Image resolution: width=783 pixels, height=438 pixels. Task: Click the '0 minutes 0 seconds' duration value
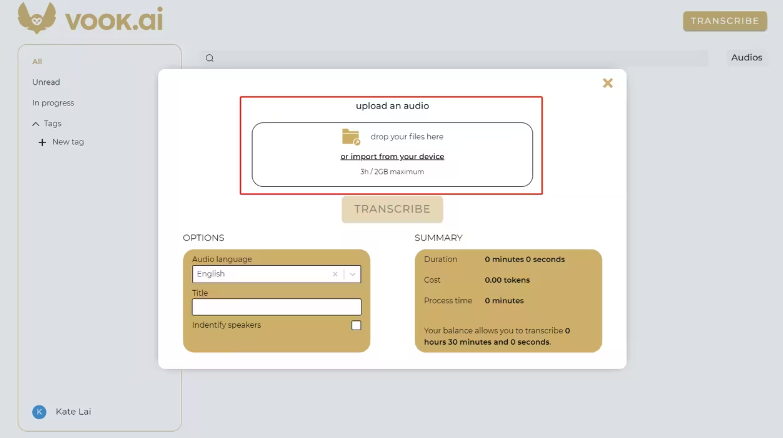524,259
